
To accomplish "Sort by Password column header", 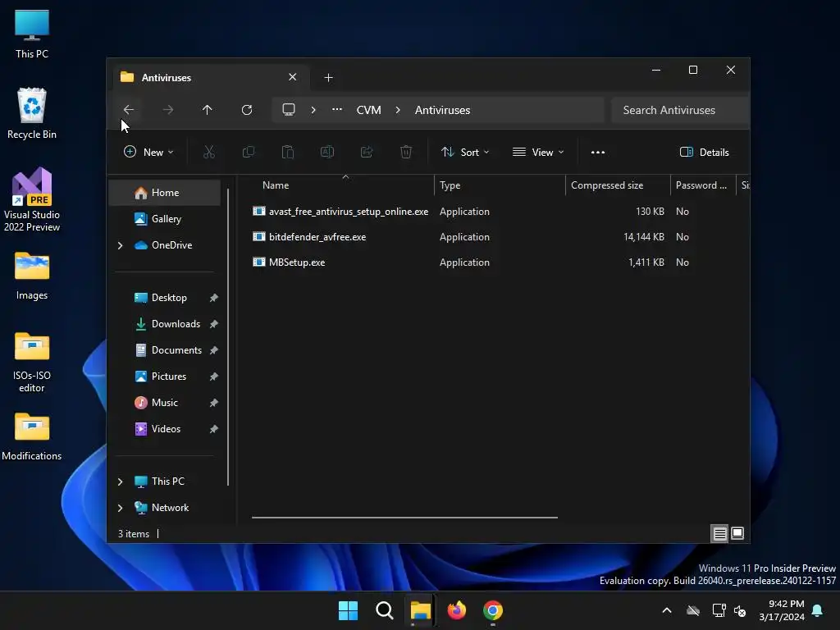I will pyautogui.click(x=701, y=185).
